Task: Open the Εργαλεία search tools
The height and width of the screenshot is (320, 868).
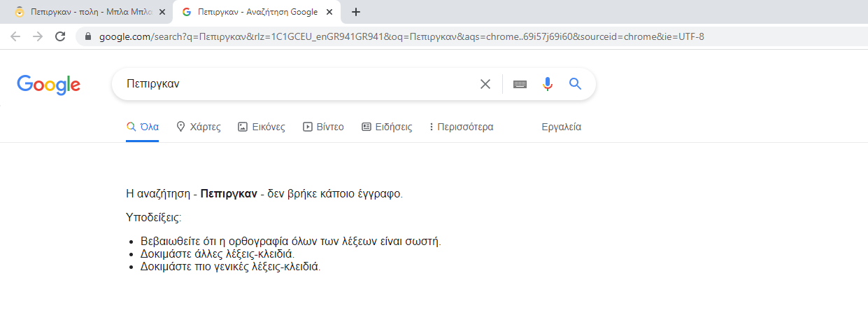Action: [562, 127]
